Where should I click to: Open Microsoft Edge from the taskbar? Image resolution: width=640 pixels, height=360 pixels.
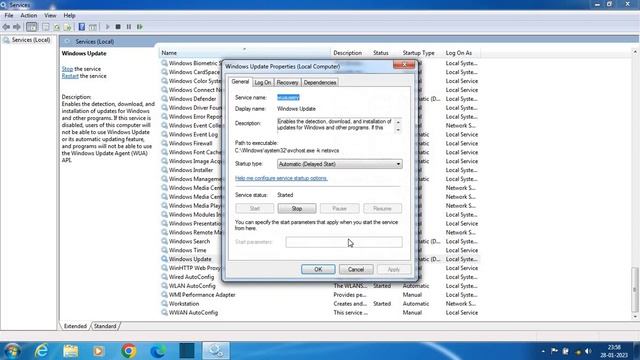(158, 351)
